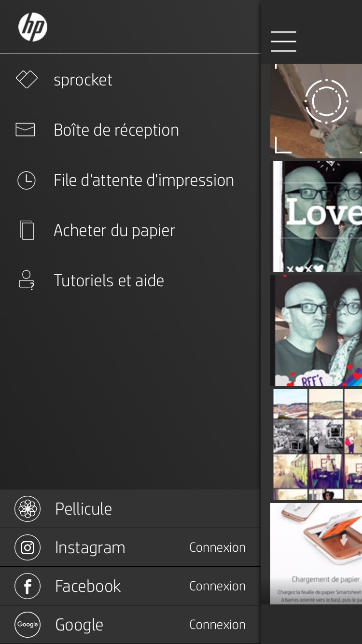
Task: Tap the Pellicule flower icon
Action: pyautogui.click(x=28, y=509)
